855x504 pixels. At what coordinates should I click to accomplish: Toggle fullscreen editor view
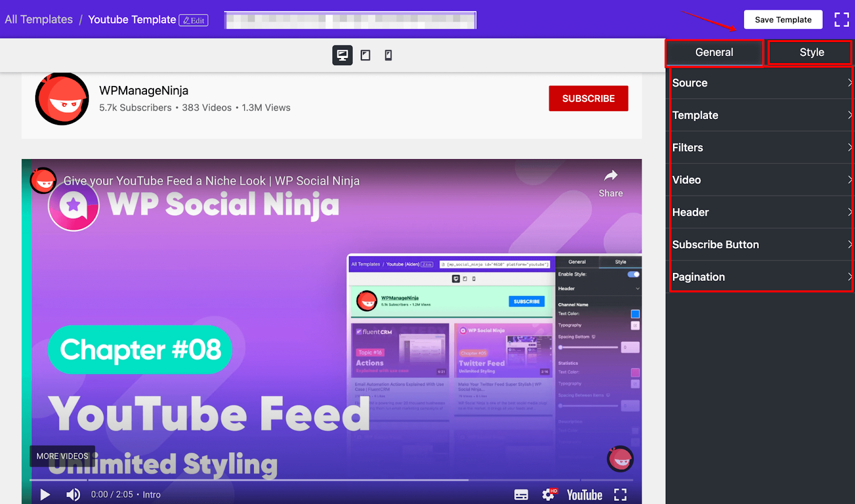842,20
